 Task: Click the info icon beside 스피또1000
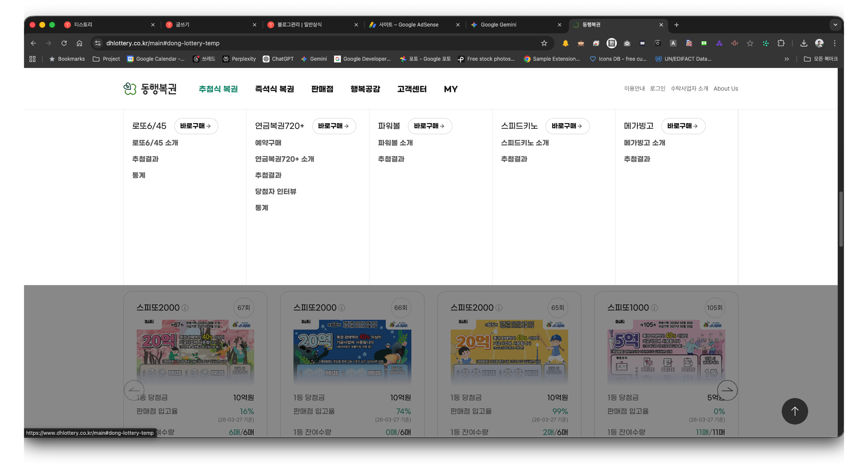pos(654,308)
